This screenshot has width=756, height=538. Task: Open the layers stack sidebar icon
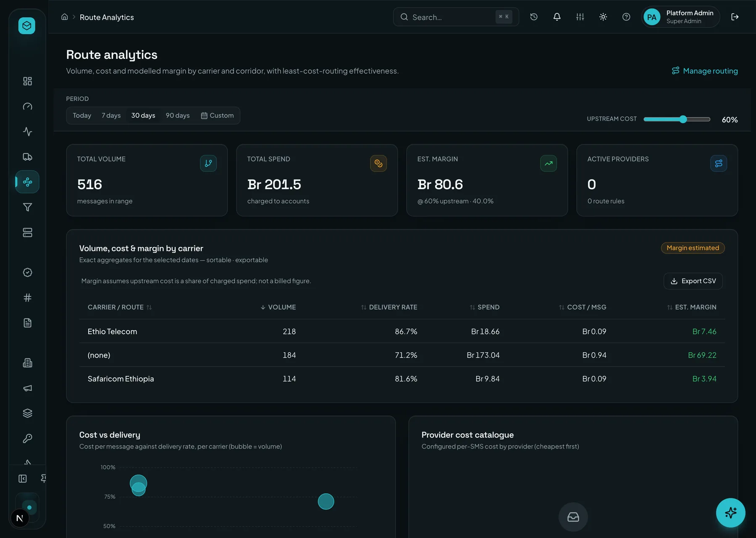pos(27,413)
